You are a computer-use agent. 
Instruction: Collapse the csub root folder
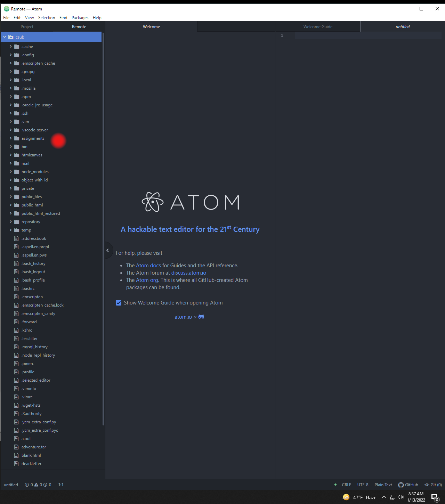pyautogui.click(x=5, y=37)
